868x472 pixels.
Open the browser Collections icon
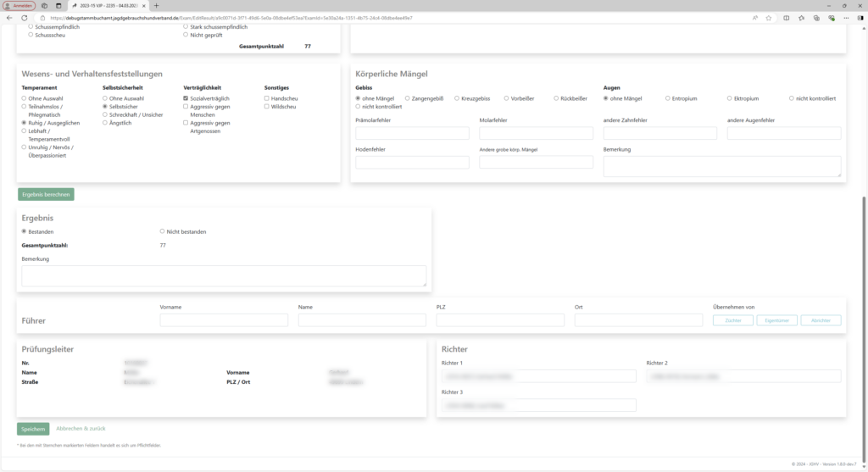pos(816,18)
